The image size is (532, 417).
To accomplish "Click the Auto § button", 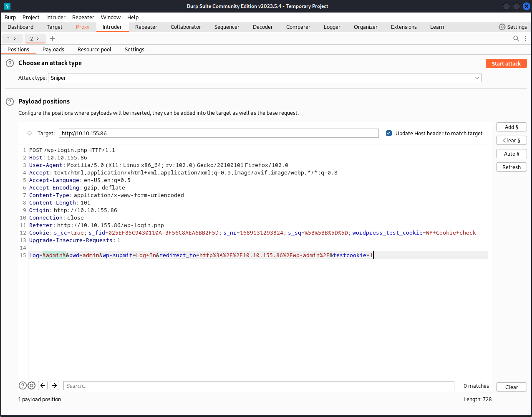I will coord(511,154).
